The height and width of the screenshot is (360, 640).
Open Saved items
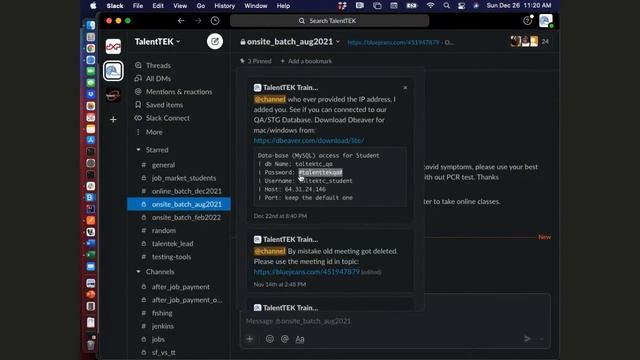pos(164,105)
